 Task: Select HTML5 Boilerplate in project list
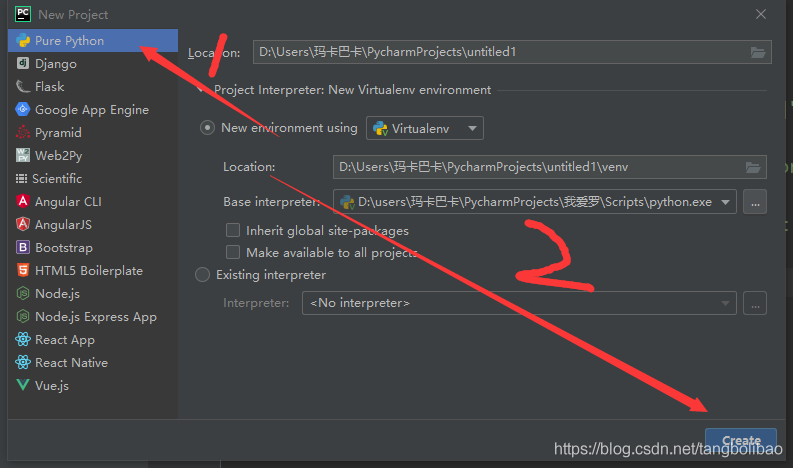tap(93, 270)
